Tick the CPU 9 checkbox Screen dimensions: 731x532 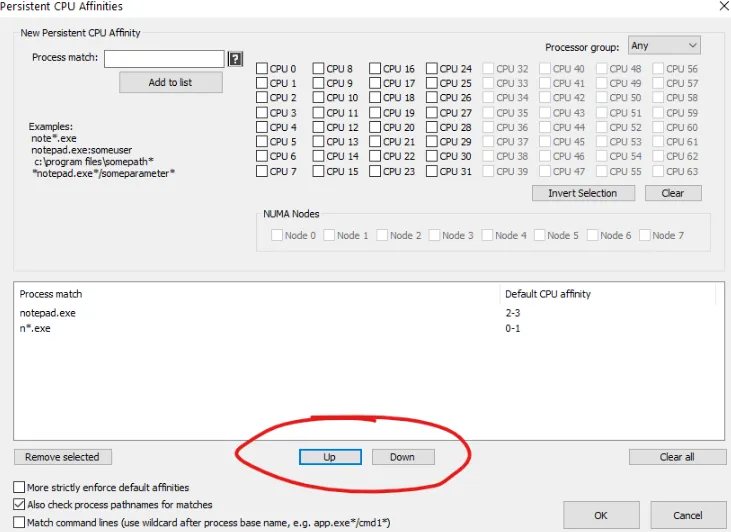[x=318, y=83]
